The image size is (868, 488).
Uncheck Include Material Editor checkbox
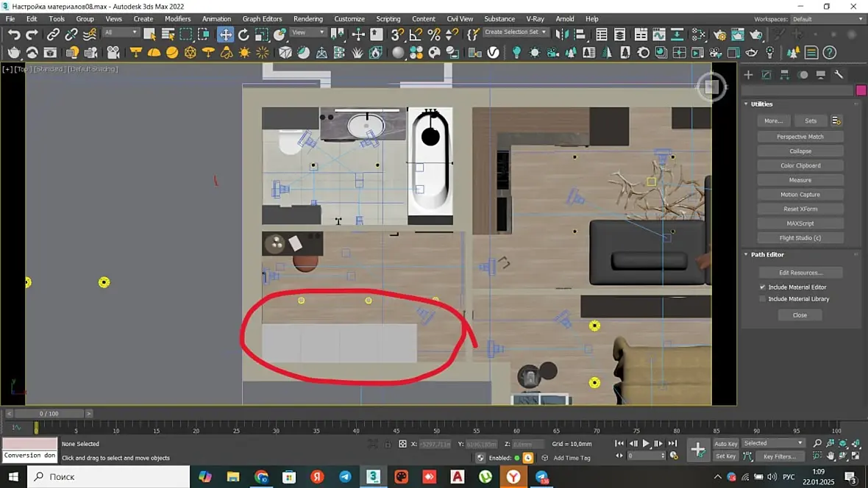point(763,287)
